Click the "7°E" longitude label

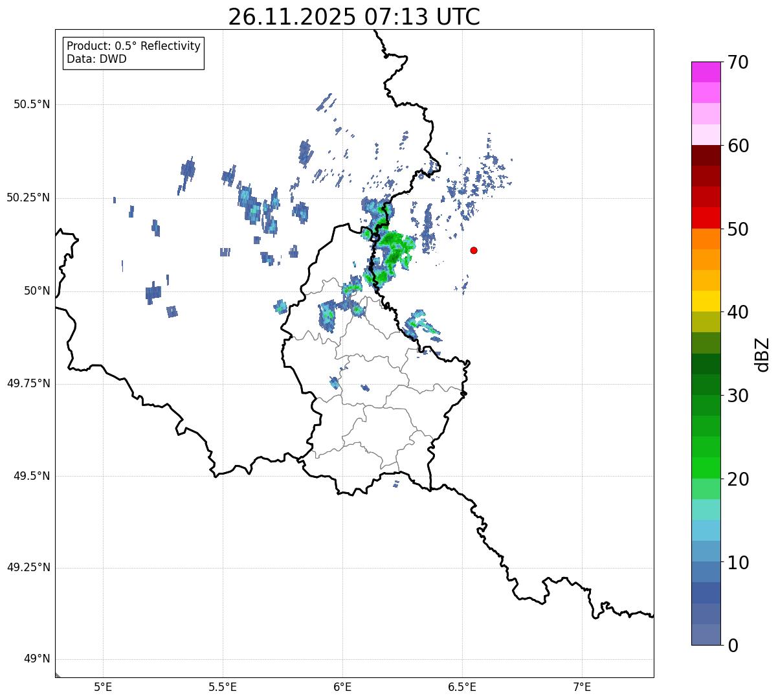pos(583,686)
